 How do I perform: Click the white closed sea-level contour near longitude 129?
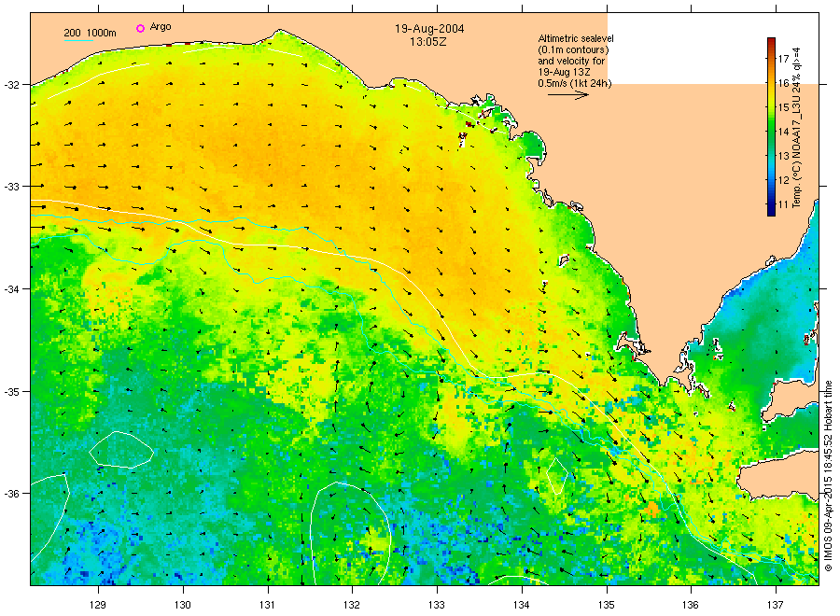121,450
